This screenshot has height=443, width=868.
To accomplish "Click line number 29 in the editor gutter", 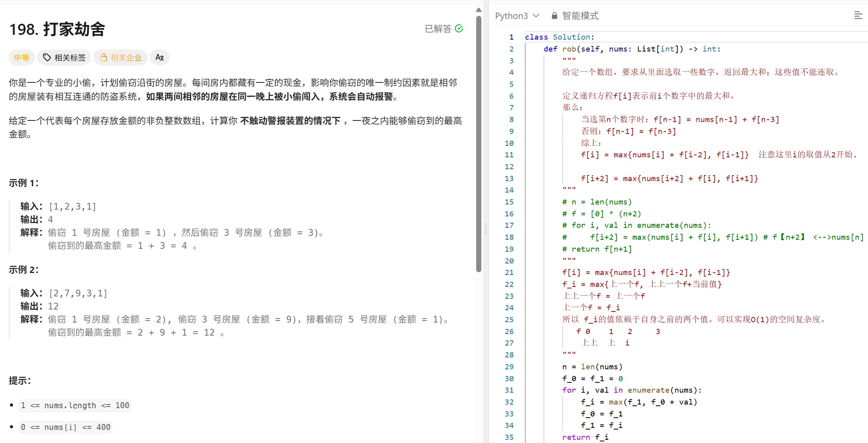I will tap(509, 367).
